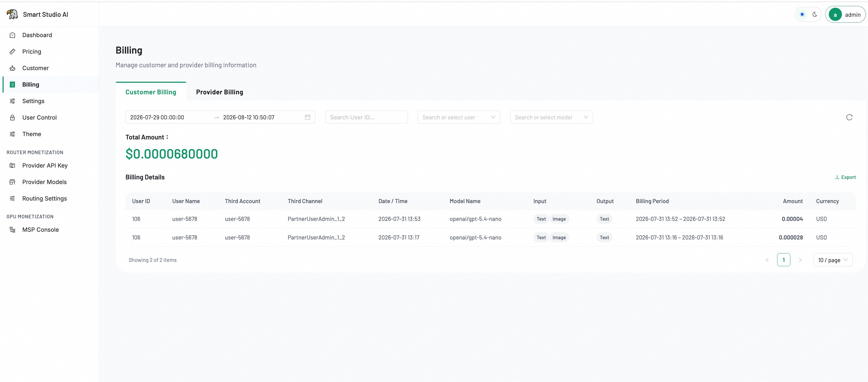868x382 pixels.
Task: Click the refresh icon beside filters
Action: pyautogui.click(x=849, y=117)
